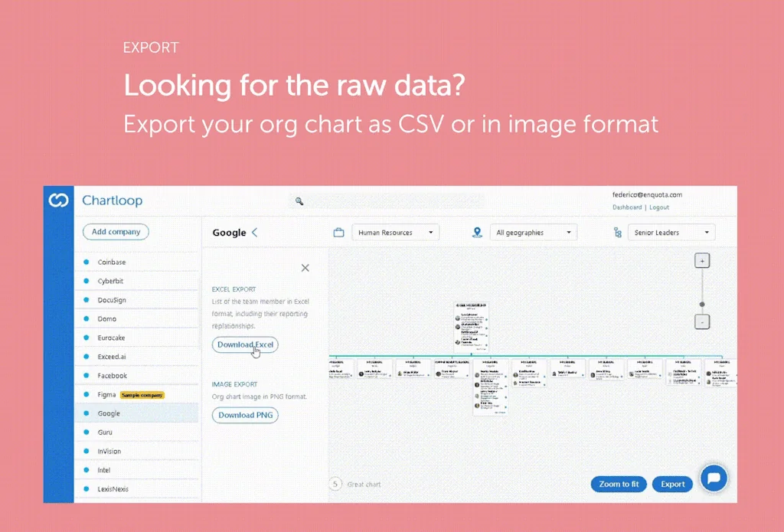Screen dimensions: 784x532
Task: Zoom out with the minus button
Action: [x=702, y=322]
